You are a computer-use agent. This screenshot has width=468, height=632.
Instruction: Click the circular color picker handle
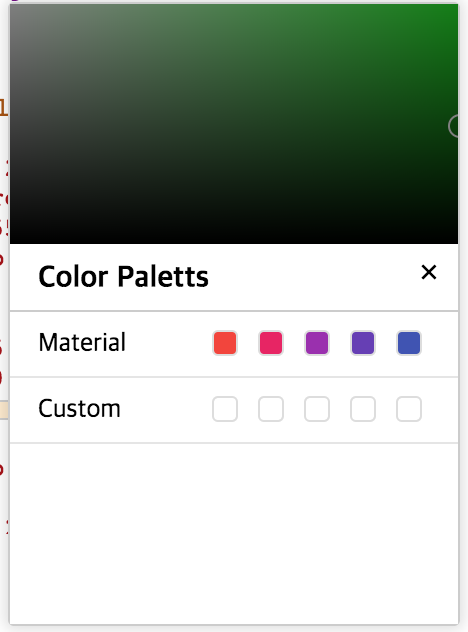pyautogui.click(x=454, y=126)
